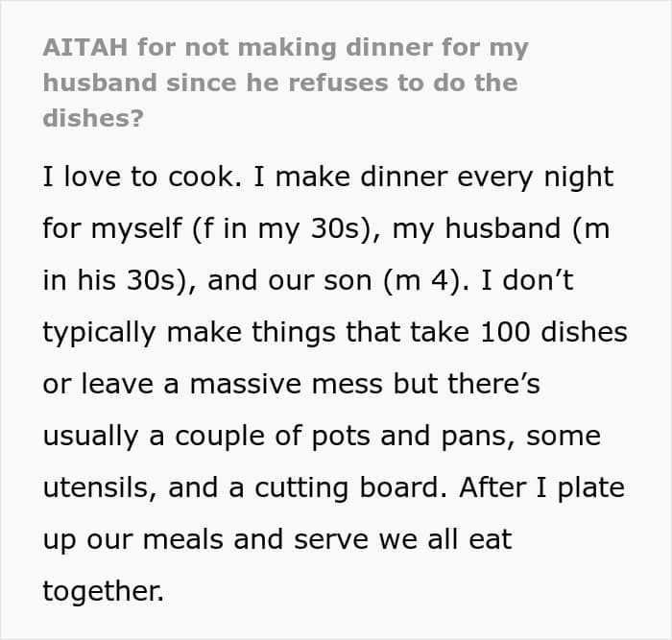Click the word 'usually' in the paragraph

(90, 437)
